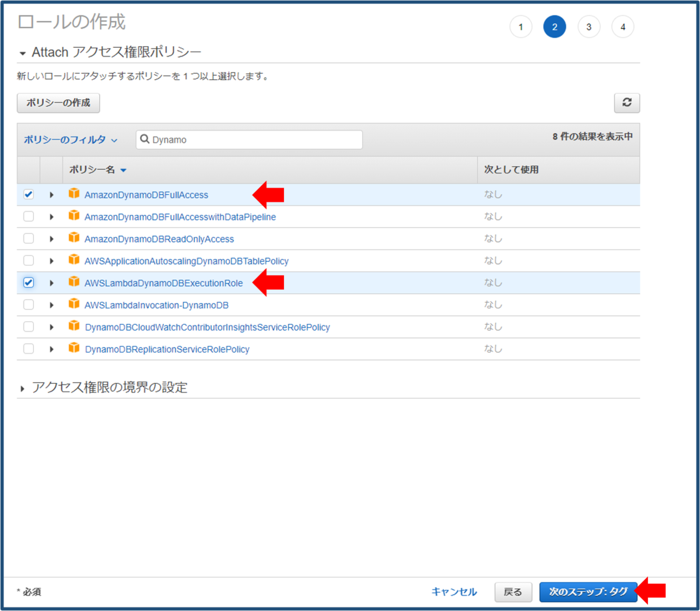Open the AWSLambdaDynamoDBExecutionRole policy link

coord(164,283)
